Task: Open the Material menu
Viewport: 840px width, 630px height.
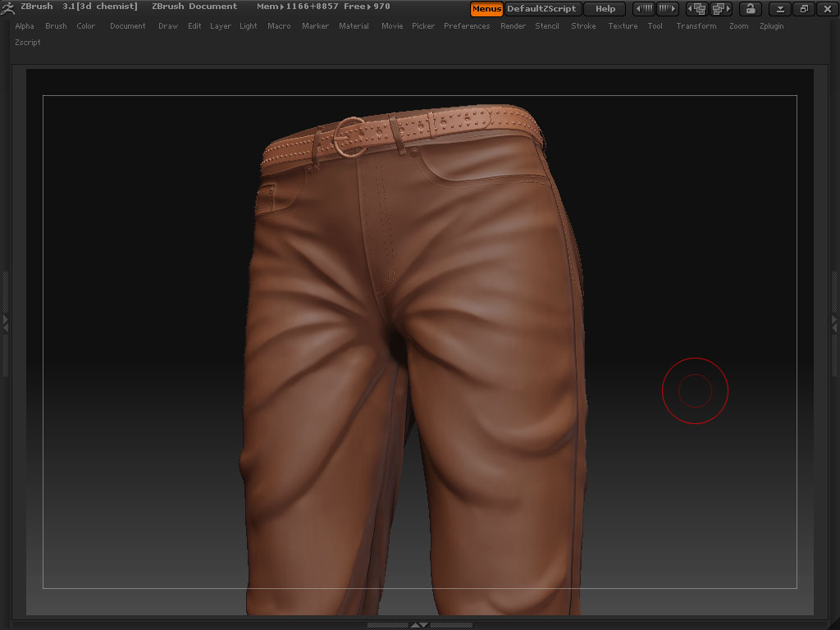Action: (354, 25)
